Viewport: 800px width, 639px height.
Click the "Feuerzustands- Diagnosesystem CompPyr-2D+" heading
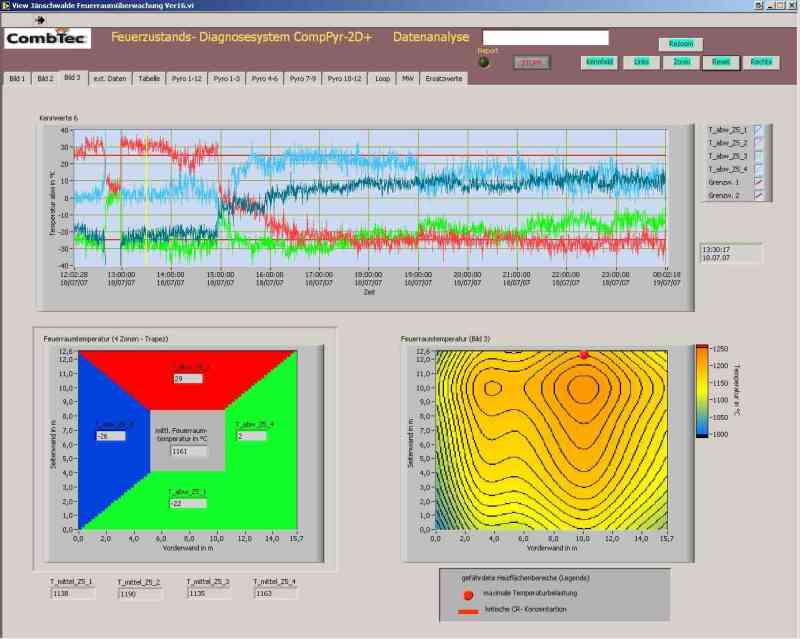coord(242,37)
